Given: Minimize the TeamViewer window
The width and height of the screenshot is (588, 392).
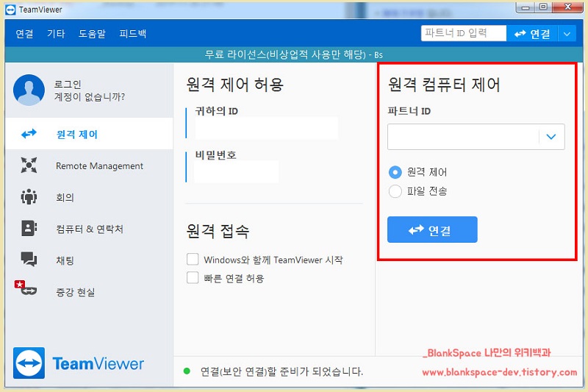Looking at the screenshot, I should [x=526, y=7].
